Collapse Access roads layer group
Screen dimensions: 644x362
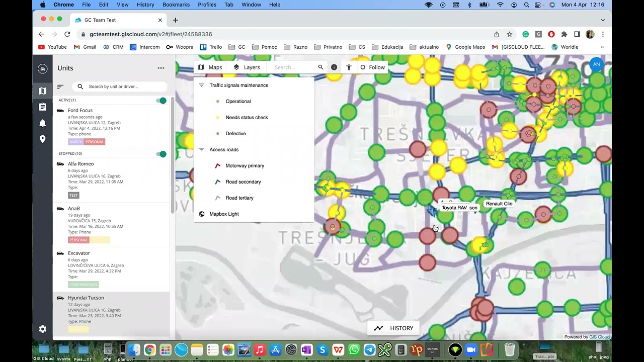(x=202, y=150)
